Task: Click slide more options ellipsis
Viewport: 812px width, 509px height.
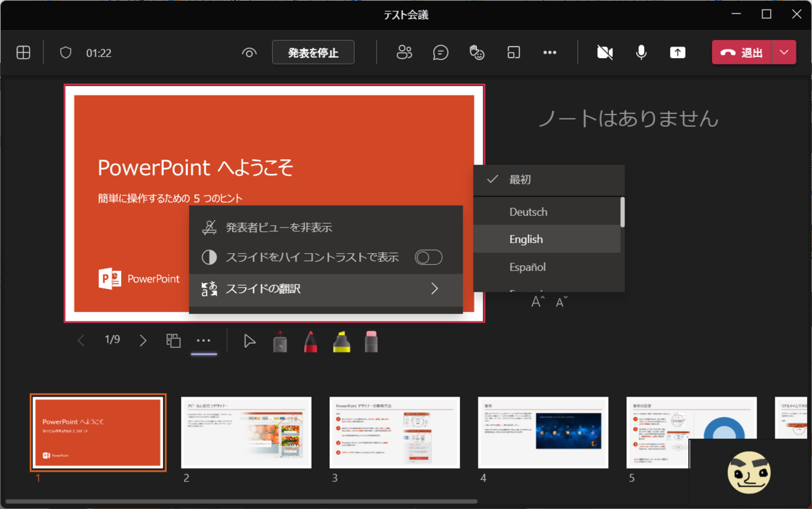Action: tap(204, 340)
